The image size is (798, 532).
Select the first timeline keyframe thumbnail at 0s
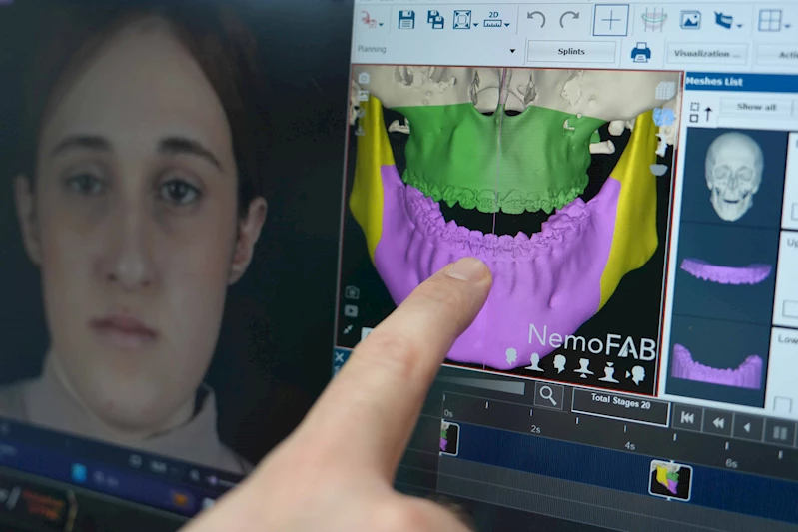click(x=449, y=438)
